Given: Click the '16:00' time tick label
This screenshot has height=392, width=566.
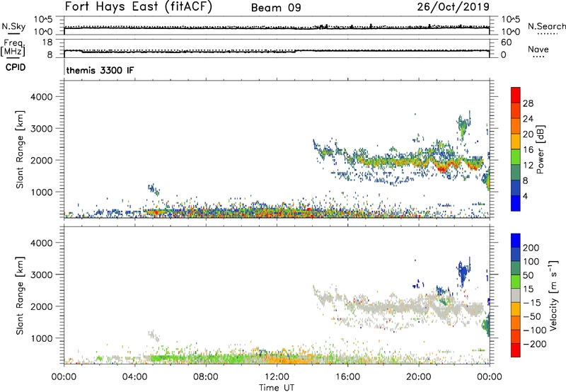Looking at the screenshot, I should click(347, 377).
